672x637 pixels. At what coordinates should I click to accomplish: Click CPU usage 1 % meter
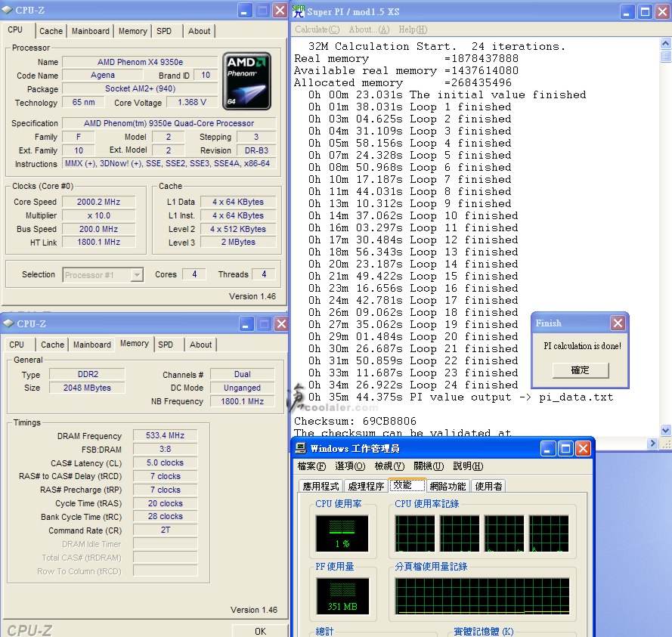[x=342, y=533]
